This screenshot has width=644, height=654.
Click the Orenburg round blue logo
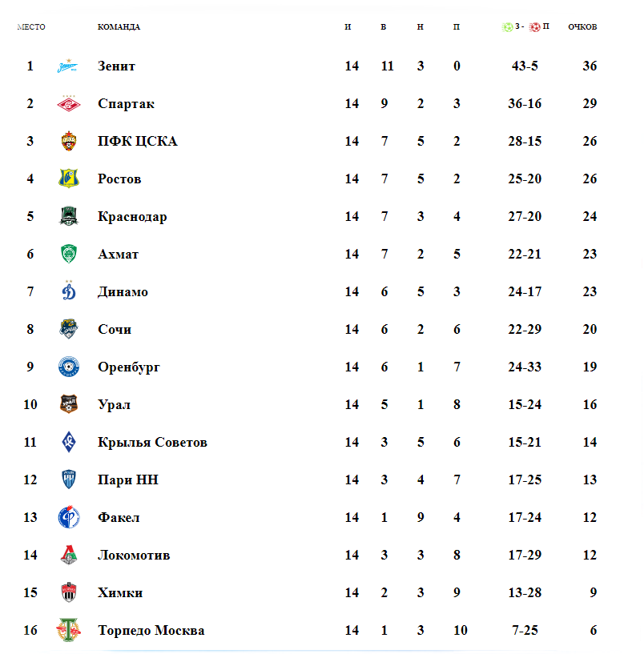[x=68, y=367]
